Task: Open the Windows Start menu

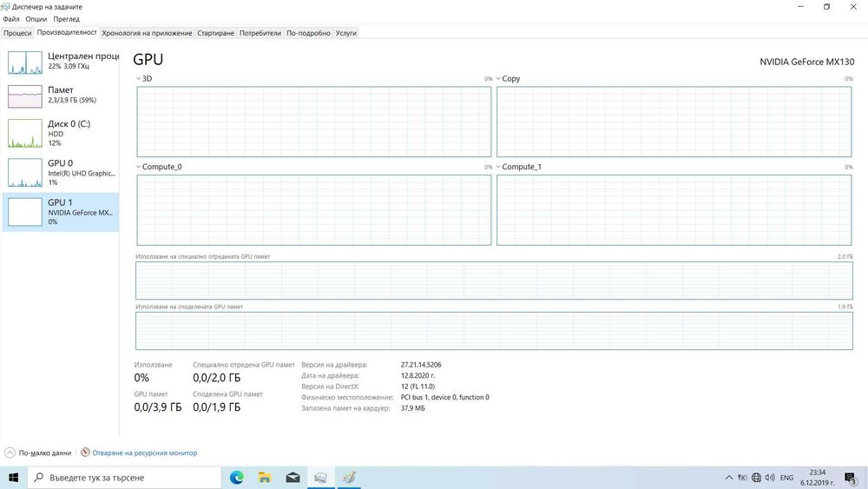Action: (13, 478)
